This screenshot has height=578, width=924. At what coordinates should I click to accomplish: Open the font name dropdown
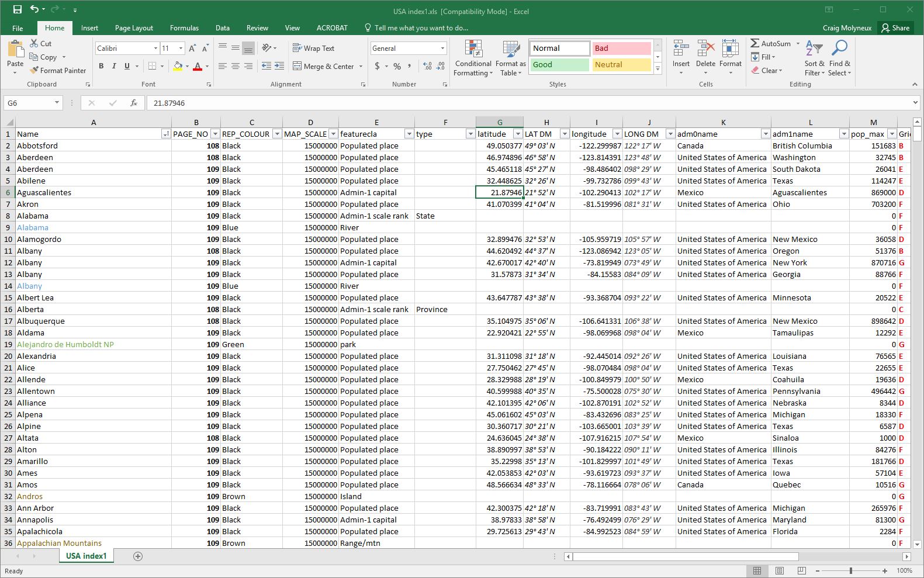point(155,49)
